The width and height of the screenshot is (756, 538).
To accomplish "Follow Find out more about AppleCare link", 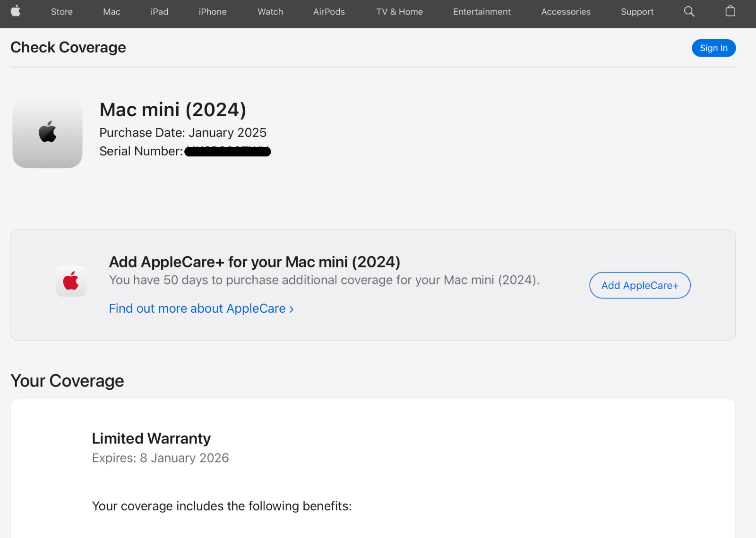I will click(x=201, y=308).
